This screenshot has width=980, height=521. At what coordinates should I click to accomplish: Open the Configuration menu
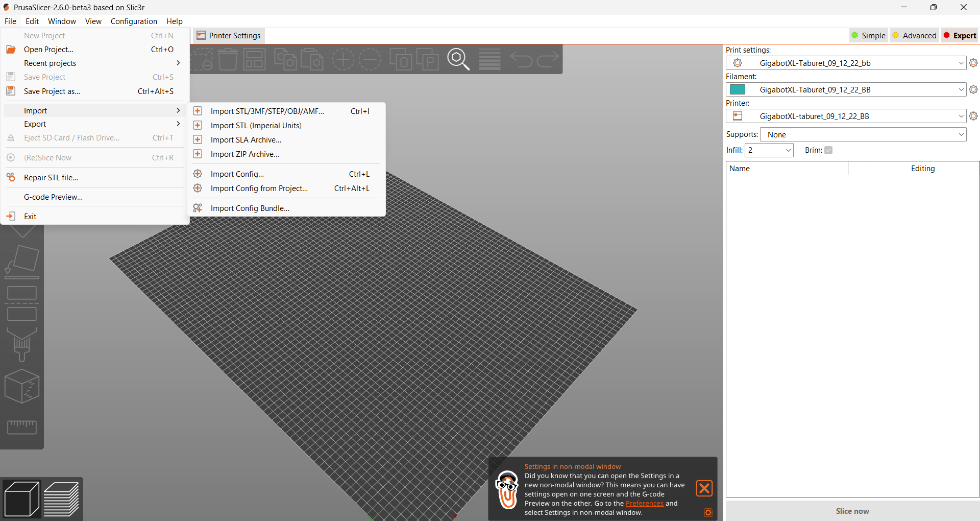coord(134,21)
